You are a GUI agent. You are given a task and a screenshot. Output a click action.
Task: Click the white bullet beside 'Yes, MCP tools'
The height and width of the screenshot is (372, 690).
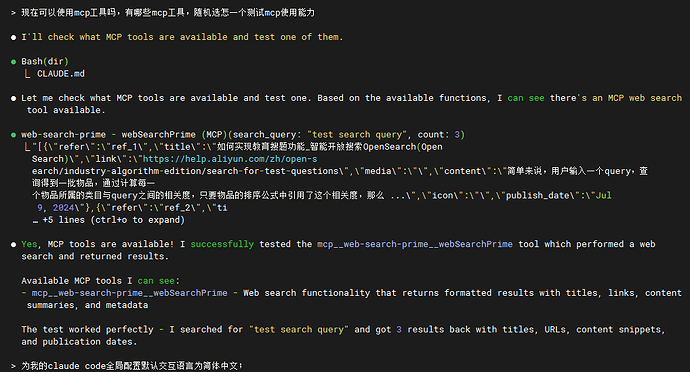coord(13,245)
